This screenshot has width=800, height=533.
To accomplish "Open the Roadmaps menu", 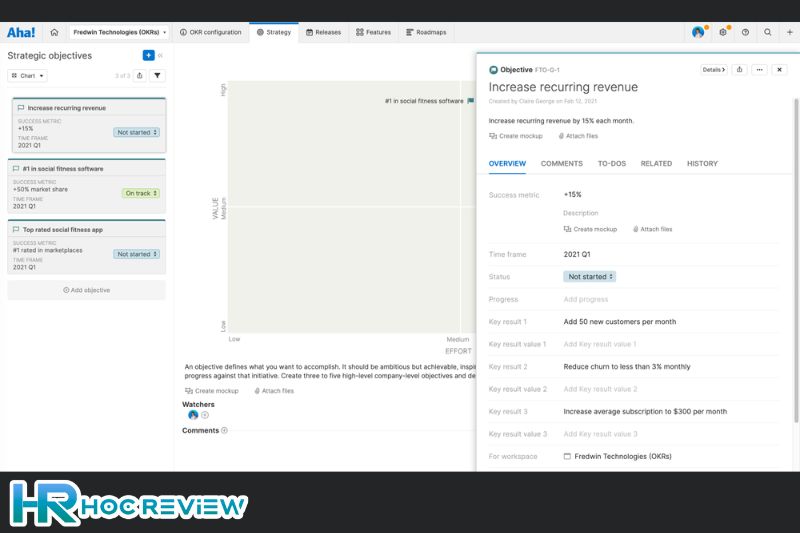I will coord(426,32).
